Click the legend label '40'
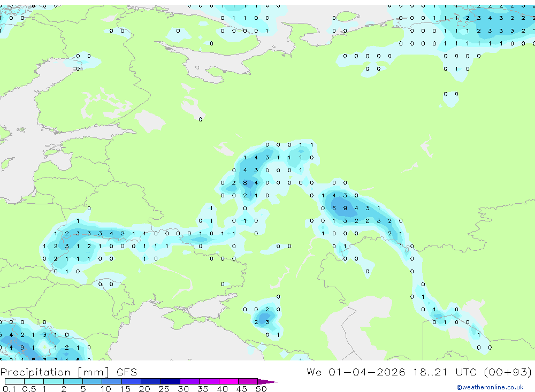Screen dimensions: 535x392 [x=222, y=389]
